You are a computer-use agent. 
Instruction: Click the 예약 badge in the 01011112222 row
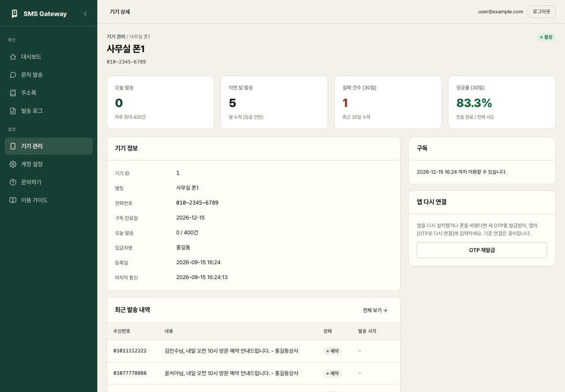point(332,351)
